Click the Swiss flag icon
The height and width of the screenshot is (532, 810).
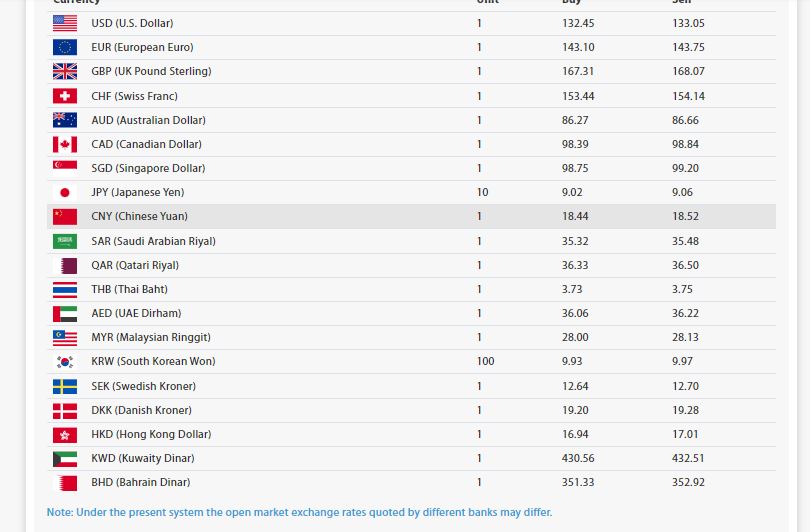(64, 96)
